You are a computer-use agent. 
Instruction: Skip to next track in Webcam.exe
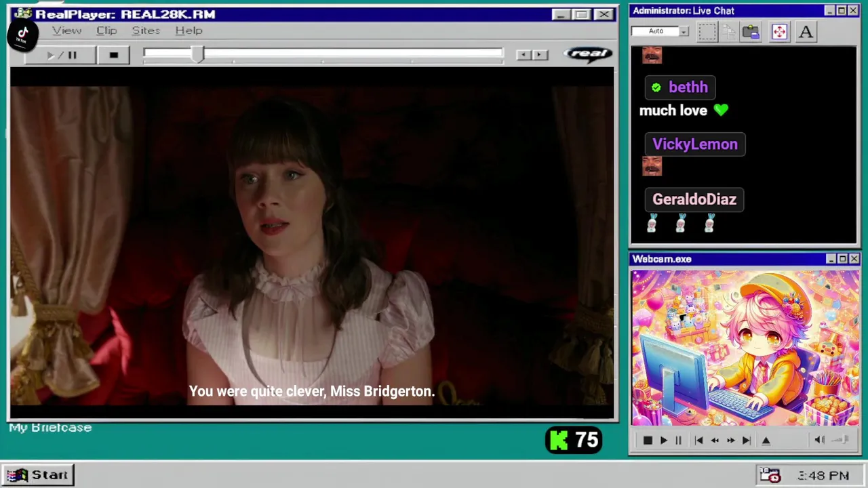tap(746, 441)
